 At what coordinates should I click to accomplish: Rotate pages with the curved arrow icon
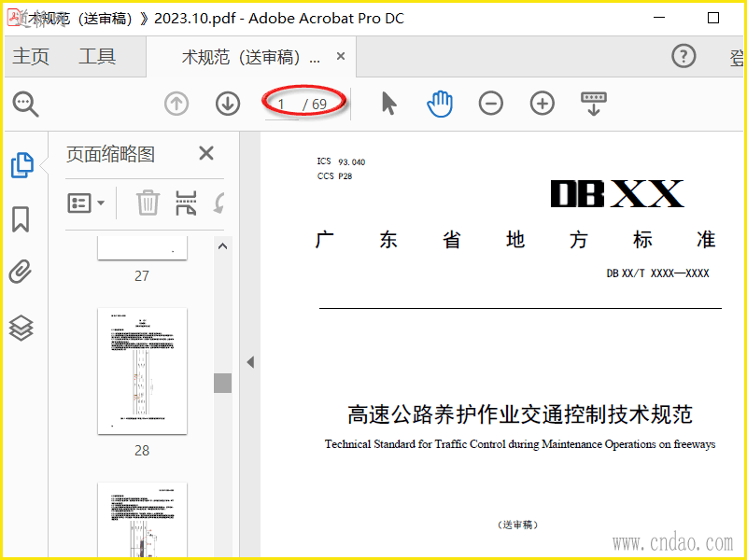tap(218, 203)
